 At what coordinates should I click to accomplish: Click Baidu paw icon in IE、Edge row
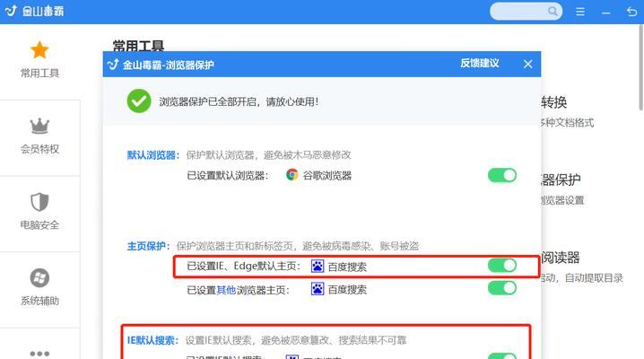click(x=318, y=267)
